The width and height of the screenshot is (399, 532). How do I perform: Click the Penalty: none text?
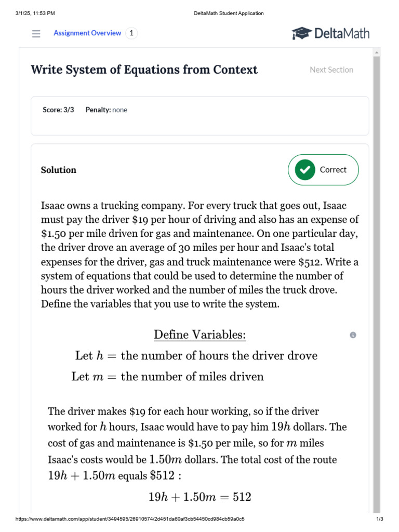(106, 110)
